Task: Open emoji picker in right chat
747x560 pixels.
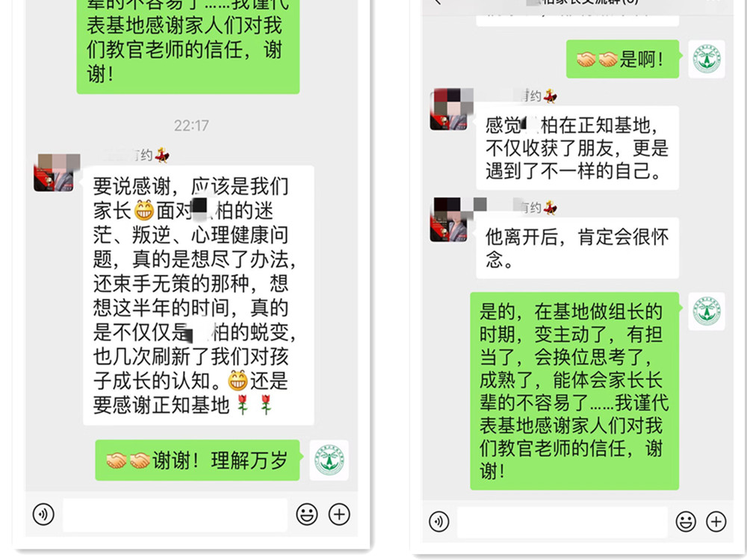Action: pyautogui.click(x=686, y=521)
